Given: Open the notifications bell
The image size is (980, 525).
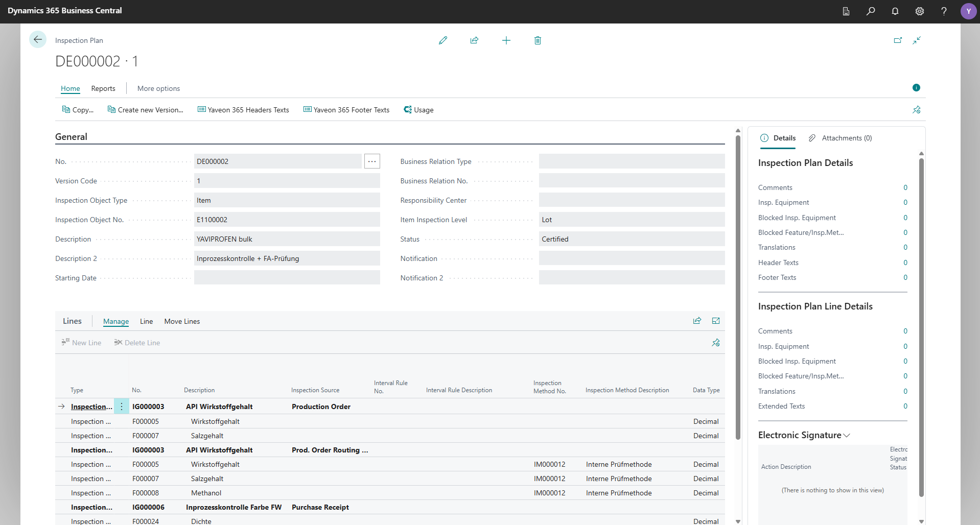Looking at the screenshot, I should 895,11.
